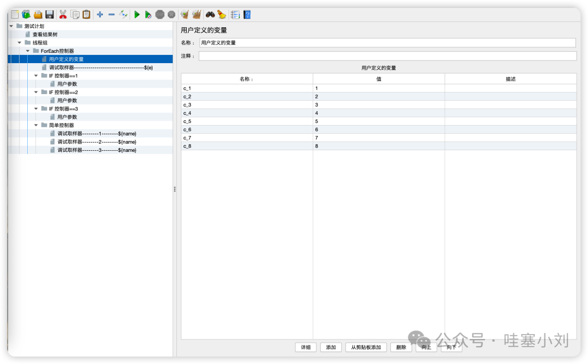
Task: Start the test with no pauses icon
Action: tap(148, 15)
